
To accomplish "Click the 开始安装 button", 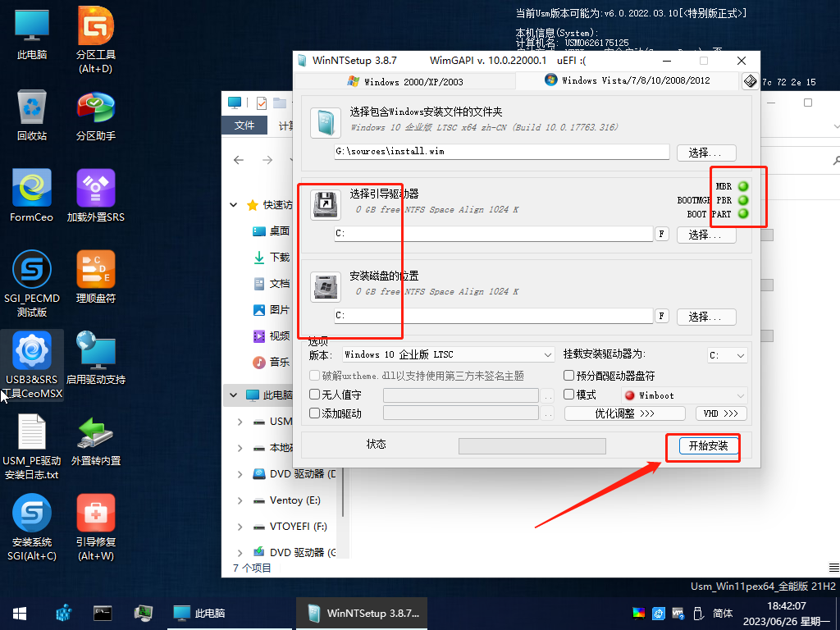I will [x=709, y=445].
